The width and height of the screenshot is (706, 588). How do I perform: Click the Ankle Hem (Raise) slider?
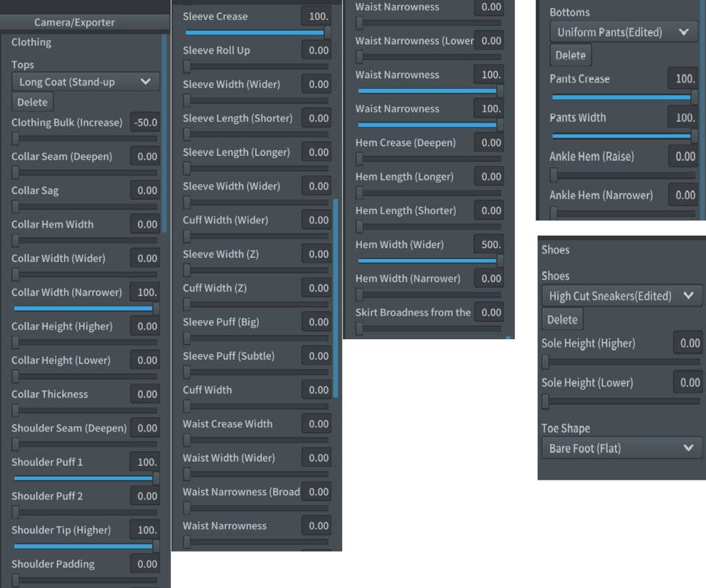click(623, 174)
